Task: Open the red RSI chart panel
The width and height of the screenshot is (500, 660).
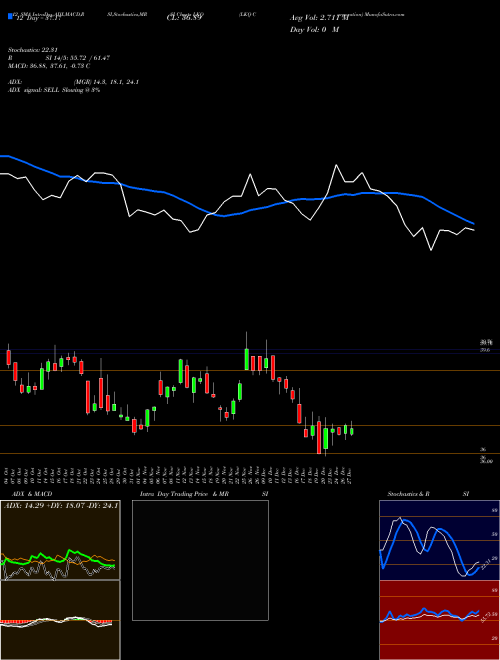Action: coord(439,620)
